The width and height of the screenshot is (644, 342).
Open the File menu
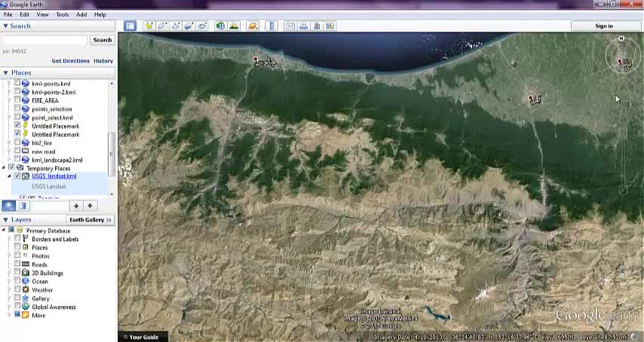pos(8,14)
